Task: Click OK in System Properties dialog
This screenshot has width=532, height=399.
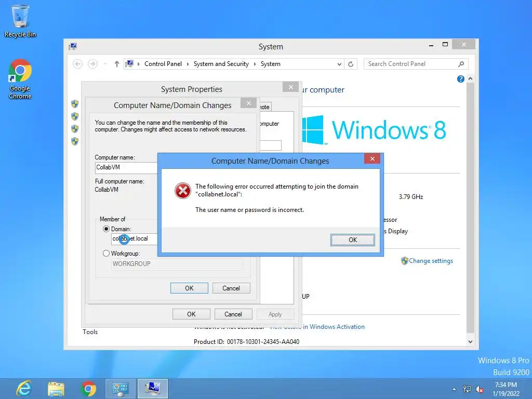Action: click(x=191, y=314)
